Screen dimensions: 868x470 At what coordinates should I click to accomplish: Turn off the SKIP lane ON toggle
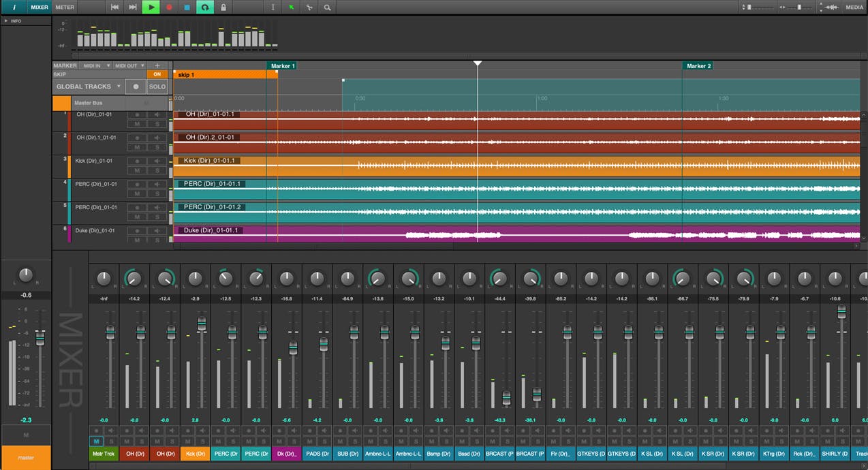(157, 74)
